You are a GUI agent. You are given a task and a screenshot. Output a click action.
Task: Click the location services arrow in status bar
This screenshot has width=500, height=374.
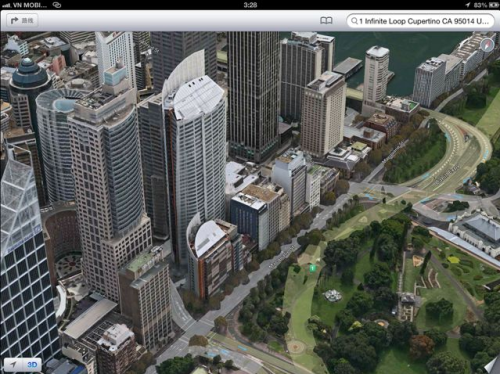(467, 5)
